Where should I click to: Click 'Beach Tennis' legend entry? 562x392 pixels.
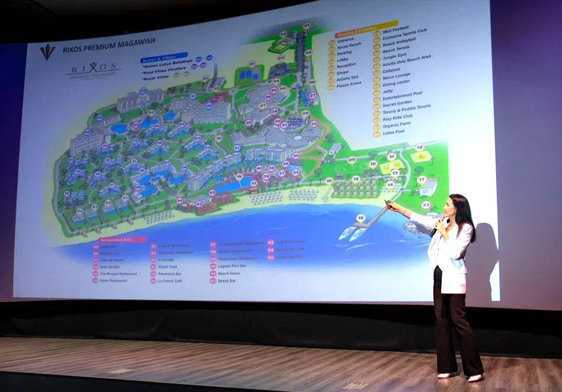click(396, 49)
